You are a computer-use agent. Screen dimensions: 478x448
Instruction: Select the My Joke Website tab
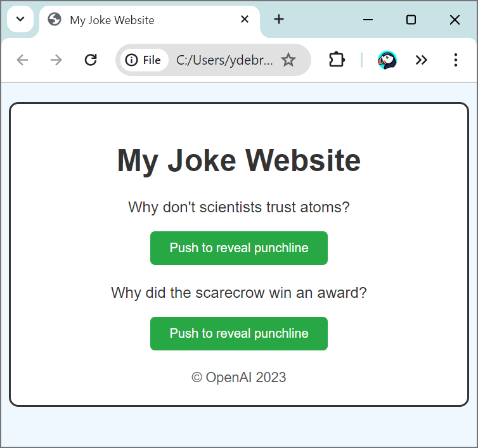coord(150,20)
